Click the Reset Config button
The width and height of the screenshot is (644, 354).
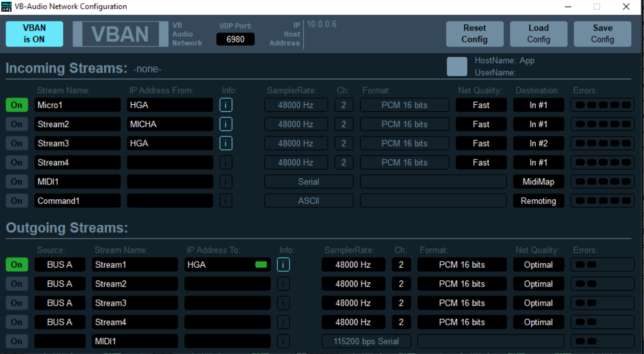[474, 34]
